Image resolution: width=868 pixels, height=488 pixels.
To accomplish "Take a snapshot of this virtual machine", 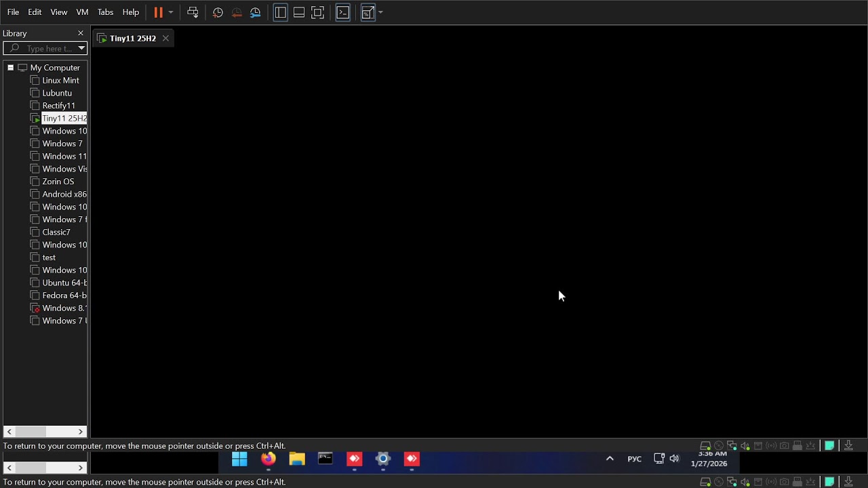I will pos(218,12).
